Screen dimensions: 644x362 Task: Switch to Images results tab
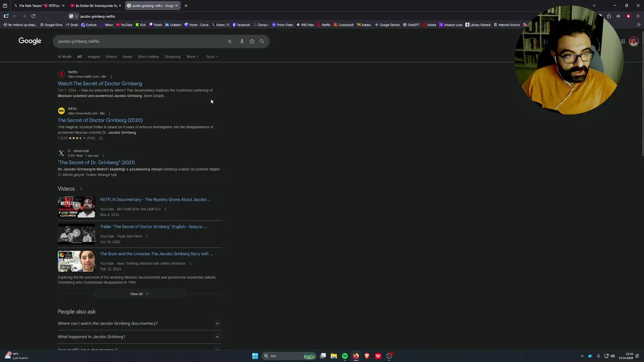(x=94, y=57)
